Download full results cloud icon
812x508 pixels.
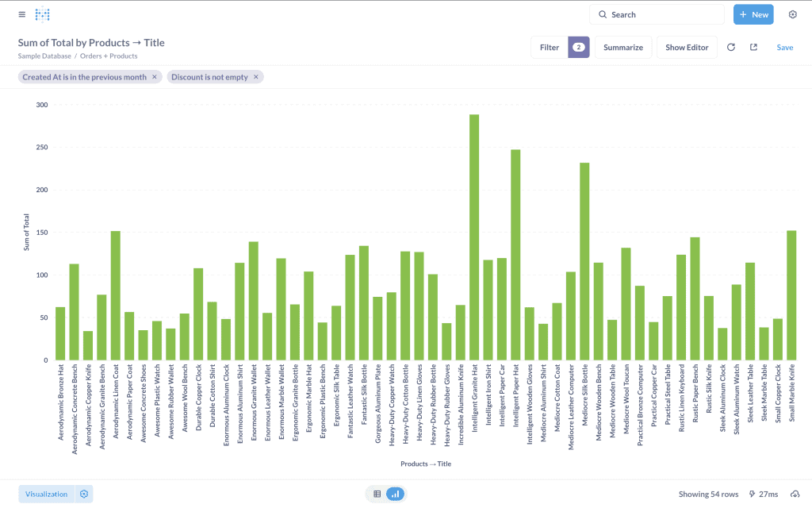pyautogui.click(x=795, y=494)
